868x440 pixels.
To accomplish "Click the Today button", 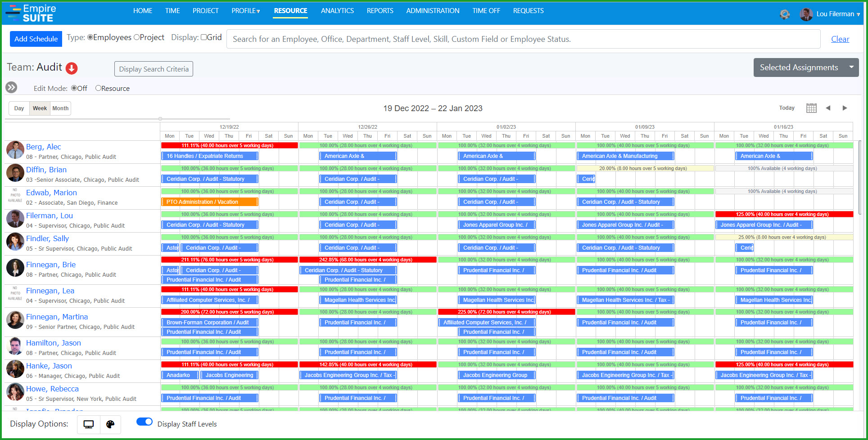I will [787, 108].
